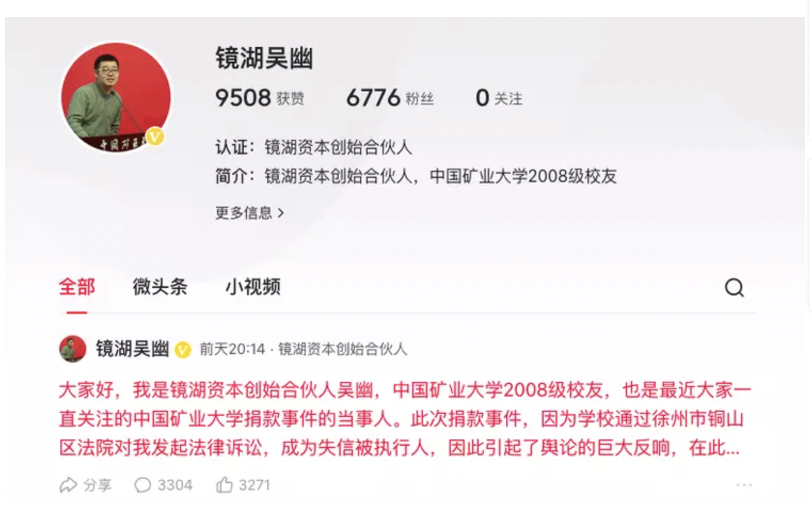Click the 3271 likes count
Image resolution: width=812 pixels, height=528 pixels.
click(254, 485)
